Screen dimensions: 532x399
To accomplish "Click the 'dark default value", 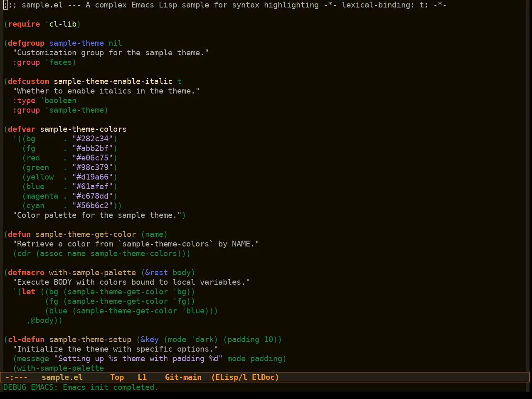I will tap(202, 340).
